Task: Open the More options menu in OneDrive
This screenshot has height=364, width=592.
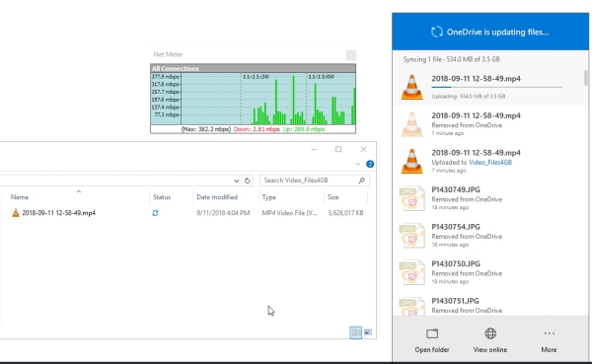Action: pos(549,340)
